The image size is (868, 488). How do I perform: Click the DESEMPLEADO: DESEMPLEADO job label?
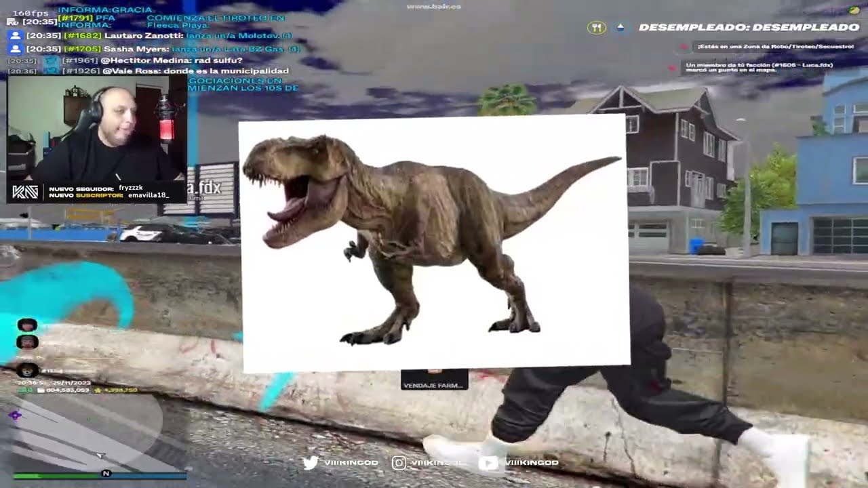coord(749,28)
